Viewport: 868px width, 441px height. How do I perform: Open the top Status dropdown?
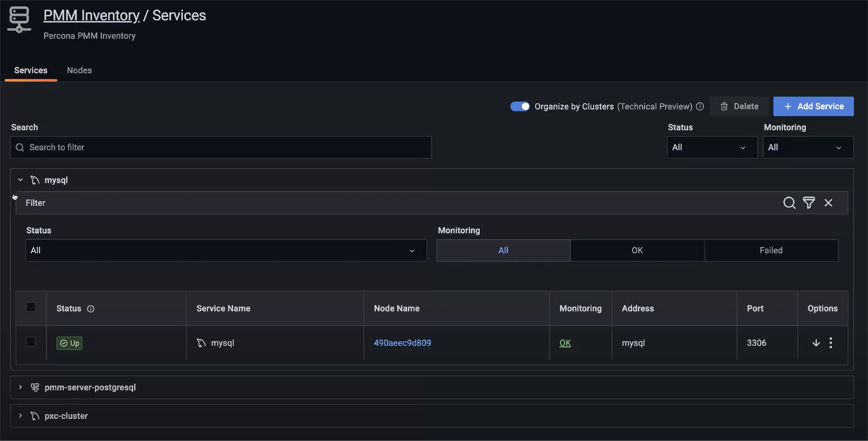[x=711, y=147]
